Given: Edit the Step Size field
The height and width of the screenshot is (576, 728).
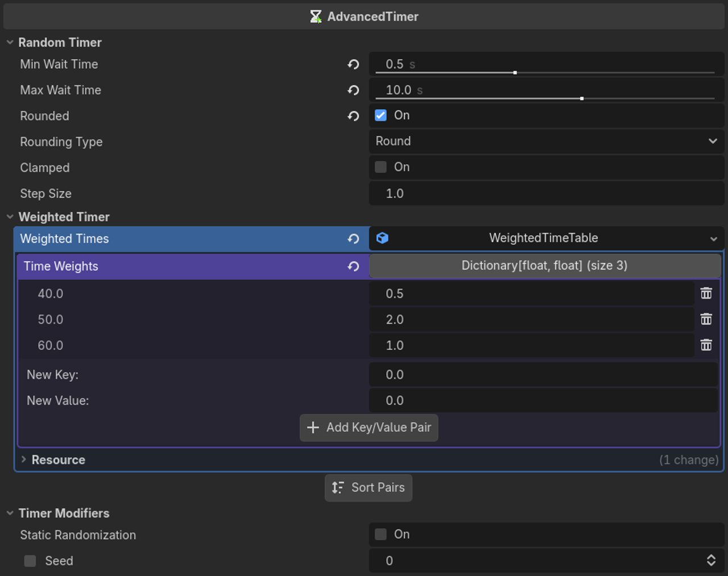Looking at the screenshot, I should [x=547, y=193].
